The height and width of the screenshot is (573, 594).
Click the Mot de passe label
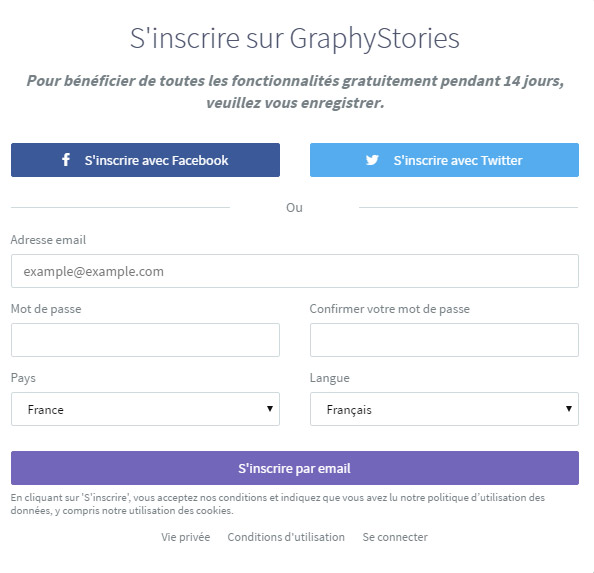(x=46, y=309)
